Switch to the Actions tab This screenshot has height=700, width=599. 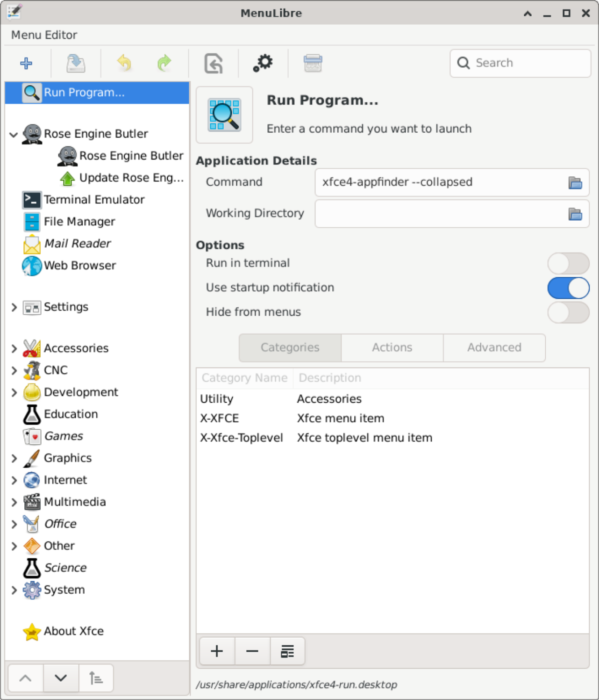(x=392, y=347)
